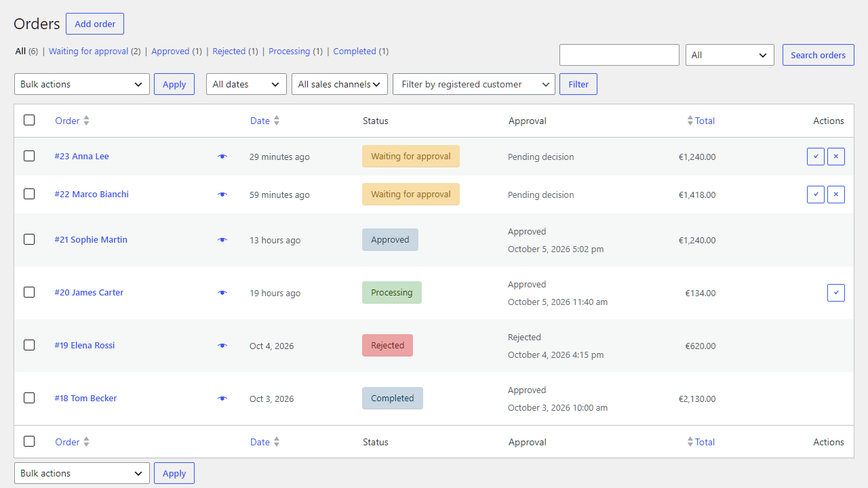Sort by top Date column header
This screenshot has height=488, width=868.
coord(260,121)
